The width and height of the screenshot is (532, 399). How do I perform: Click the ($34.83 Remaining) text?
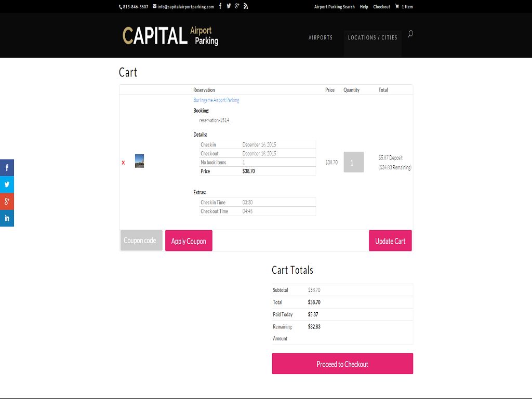(x=395, y=167)
